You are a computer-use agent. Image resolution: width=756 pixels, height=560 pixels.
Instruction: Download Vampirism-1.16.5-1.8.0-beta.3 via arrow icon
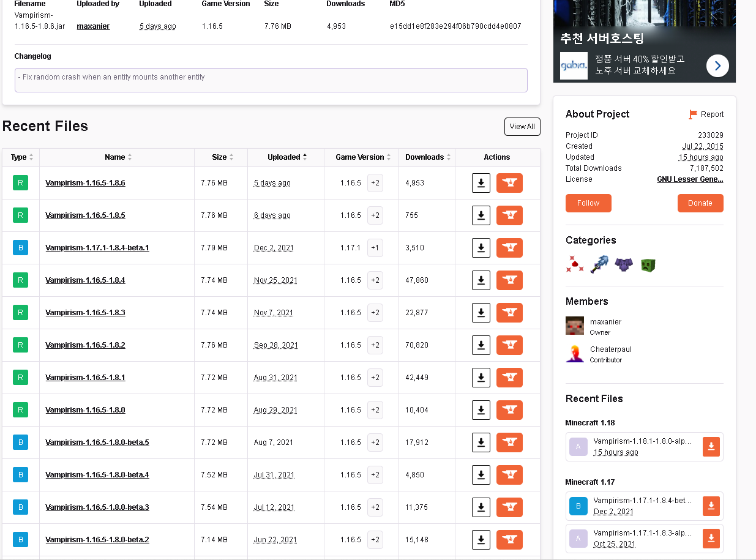tap(481, 507)
